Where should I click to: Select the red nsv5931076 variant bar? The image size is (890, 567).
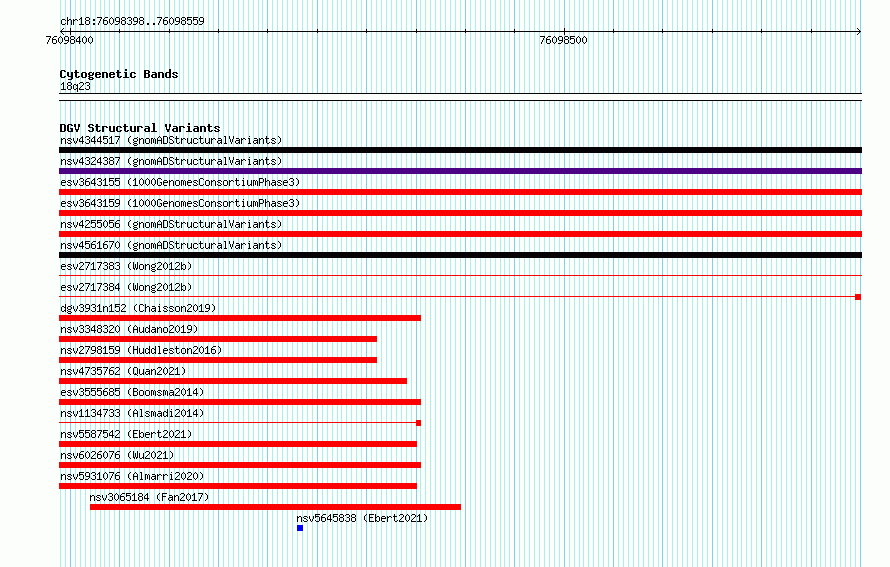coord(238,486)
